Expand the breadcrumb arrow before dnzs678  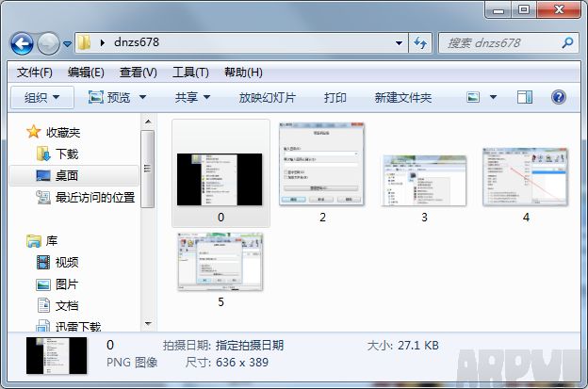click(103, 42)
